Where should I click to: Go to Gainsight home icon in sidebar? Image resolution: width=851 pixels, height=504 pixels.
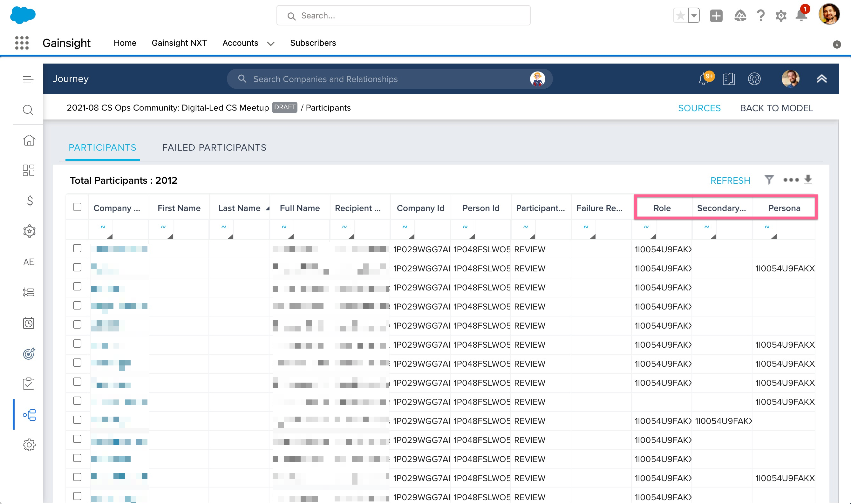click(29, 140)
